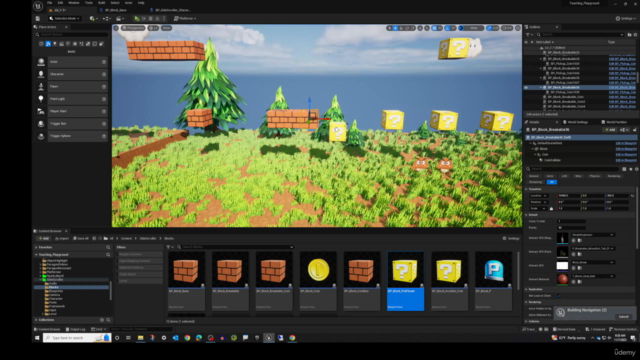Open the Edit menu
640x360 pixels.
pos(60,3)
